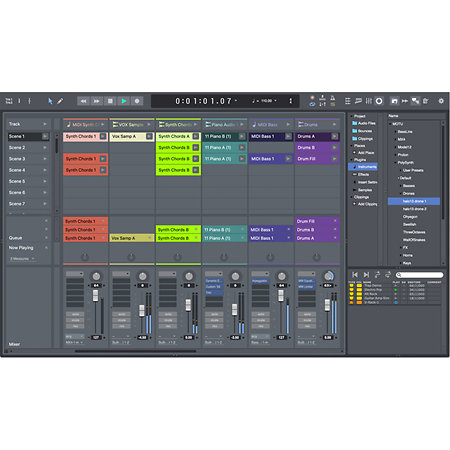
Task: Click the metronome icon near tempo
Action: point(332,98)
